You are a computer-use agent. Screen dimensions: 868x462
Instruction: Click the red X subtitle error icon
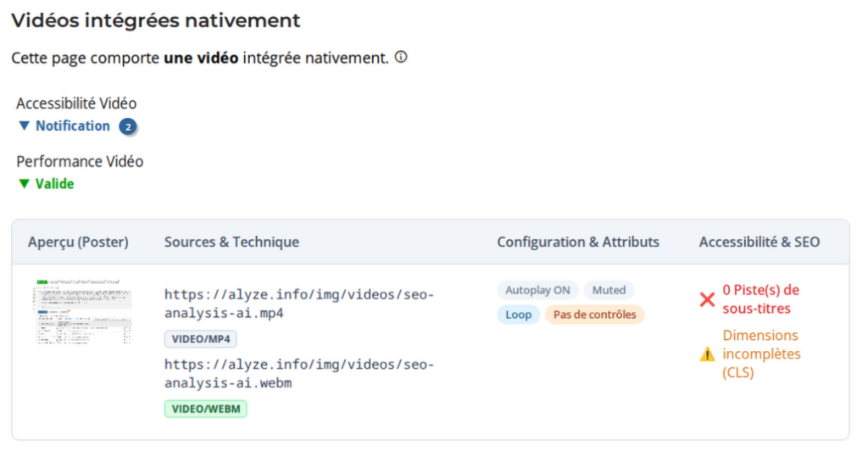coord(707,299)
